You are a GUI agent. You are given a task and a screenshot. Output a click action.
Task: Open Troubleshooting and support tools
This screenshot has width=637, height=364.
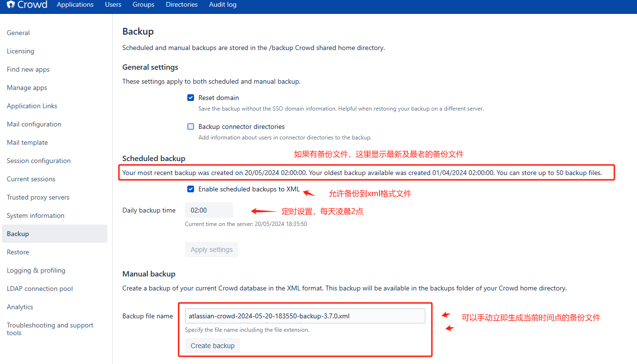tap(50, 329)
